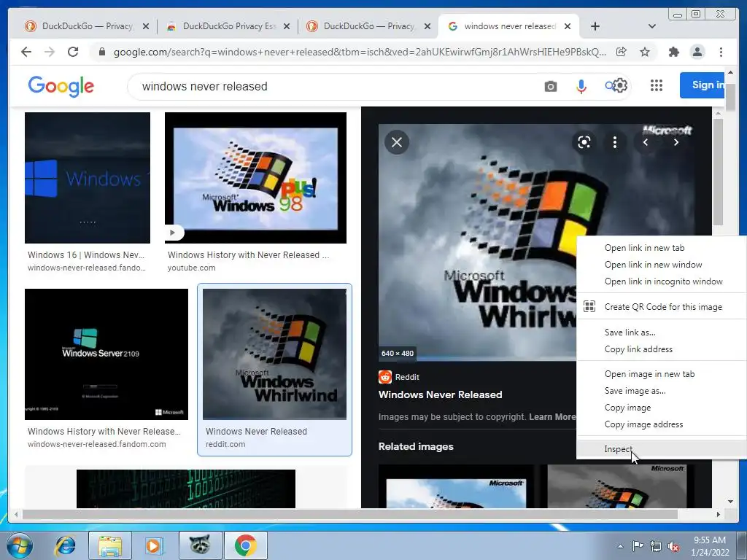747x560 pixels.
Task: Click the Learn More copyright link
Action: (x=553, y=416)
